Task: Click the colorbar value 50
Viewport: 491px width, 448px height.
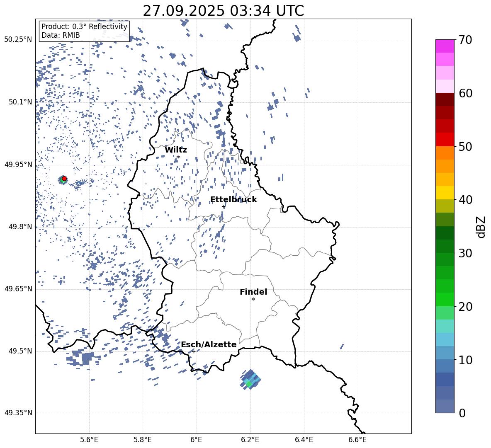Action: click(466, 146)
